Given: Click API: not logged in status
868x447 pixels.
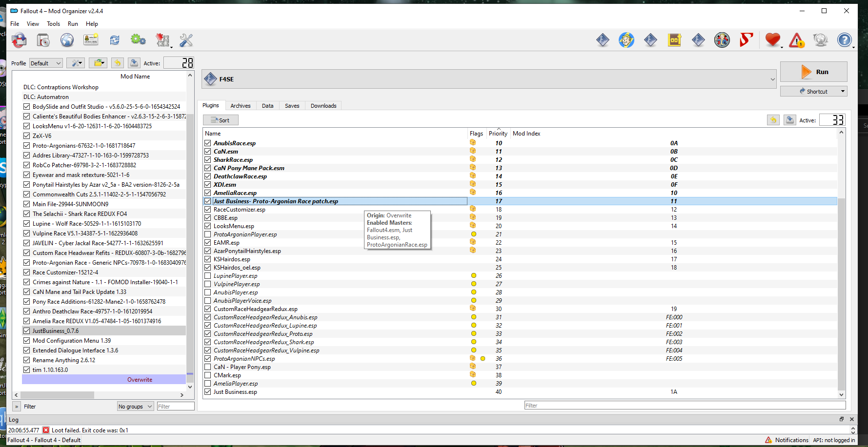Looking at the screenshot, I should point(834,440).
